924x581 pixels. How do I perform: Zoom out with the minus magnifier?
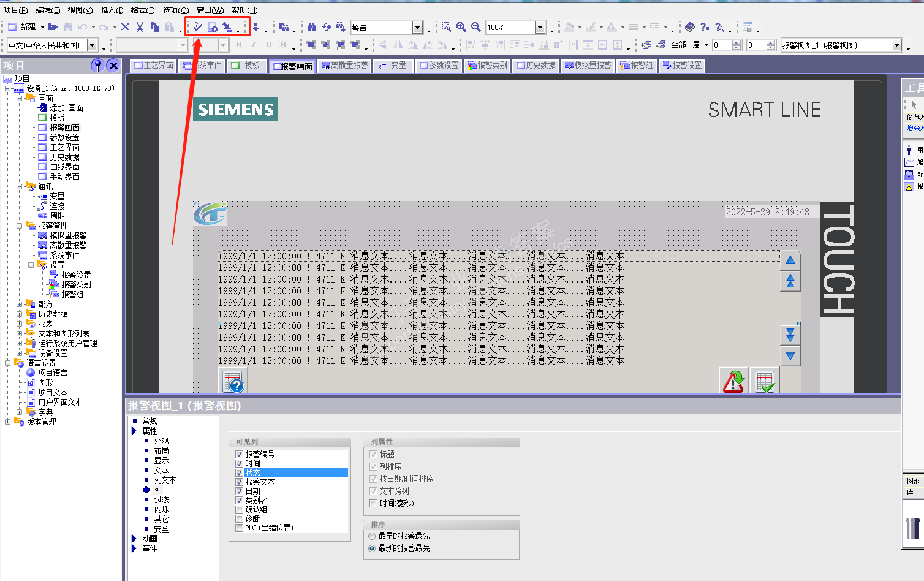coord(475,27)
